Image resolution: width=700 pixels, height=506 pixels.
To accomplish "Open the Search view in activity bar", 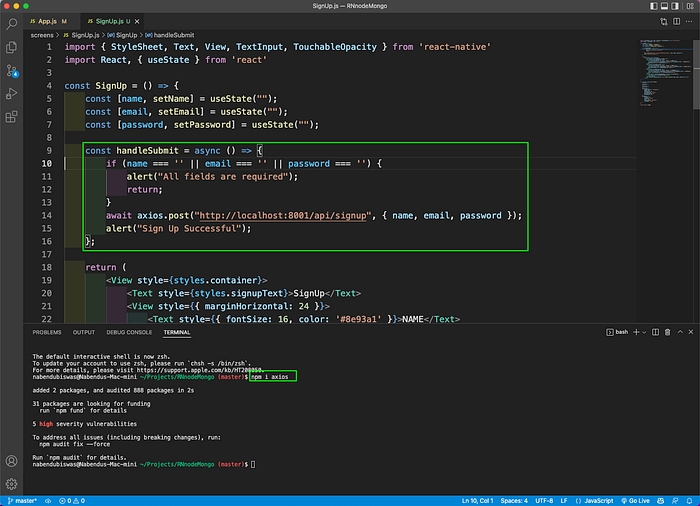I will click(12, 24).
